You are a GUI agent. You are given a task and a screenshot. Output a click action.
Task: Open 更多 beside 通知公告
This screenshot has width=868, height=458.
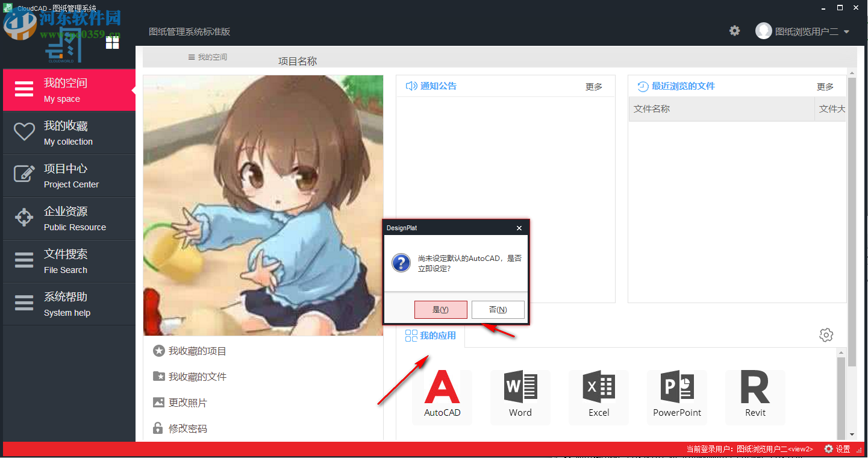point(593,86)
